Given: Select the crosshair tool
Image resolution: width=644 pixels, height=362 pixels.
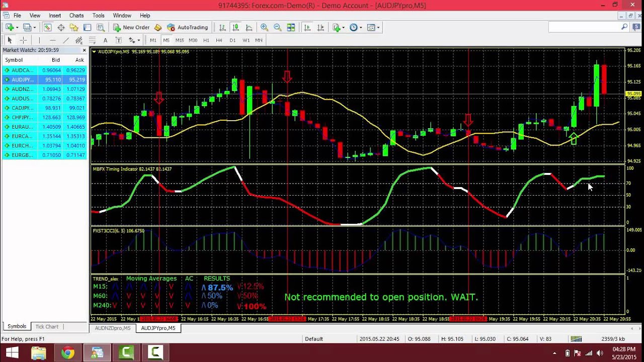Looking at the screenshot, I should tap(23, 40).
